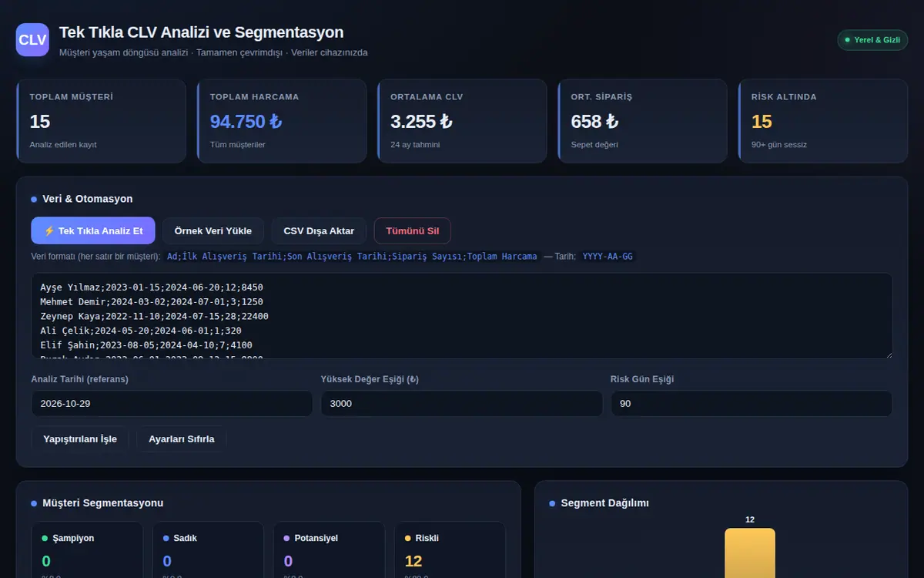Image resolution: width=924 pixels, height=578 pixels.
Task: Open the Sadık segment card
Action: point(208,550)
